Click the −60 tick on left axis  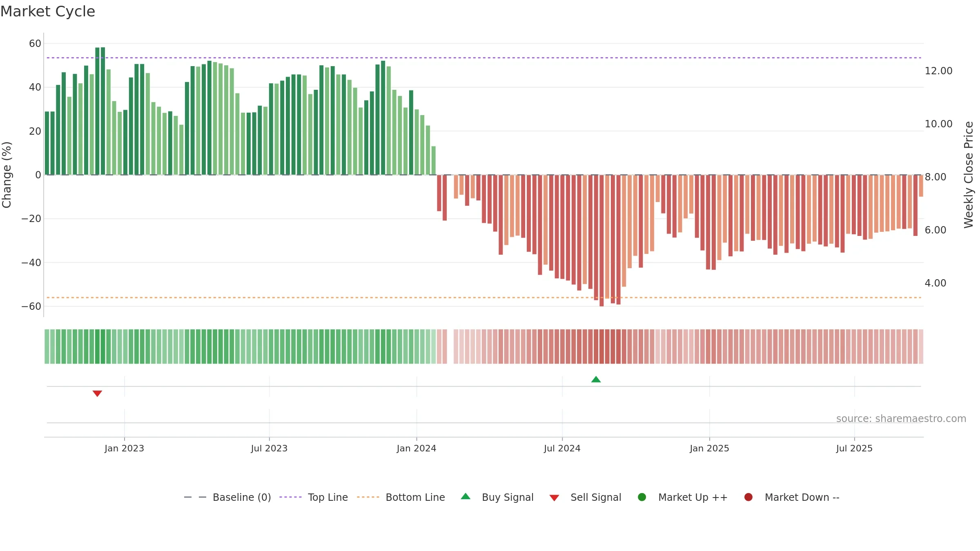tap(31, 307)
